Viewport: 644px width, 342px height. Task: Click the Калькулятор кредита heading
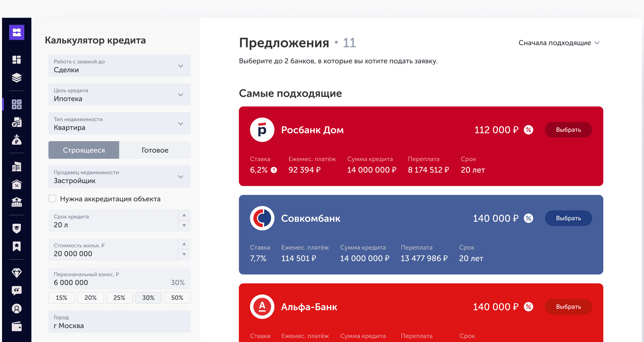(x=95, y=40)
